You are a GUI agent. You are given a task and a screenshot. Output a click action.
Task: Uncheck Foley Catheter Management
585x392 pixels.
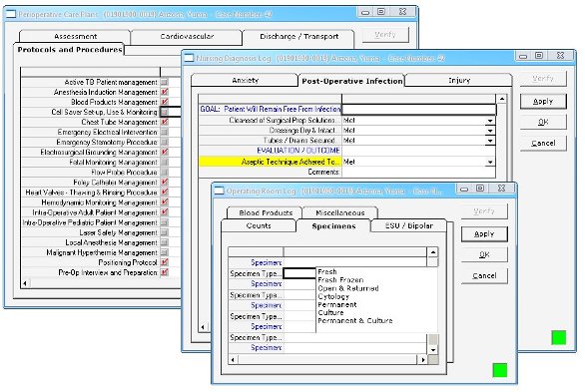tap(165, 183)
